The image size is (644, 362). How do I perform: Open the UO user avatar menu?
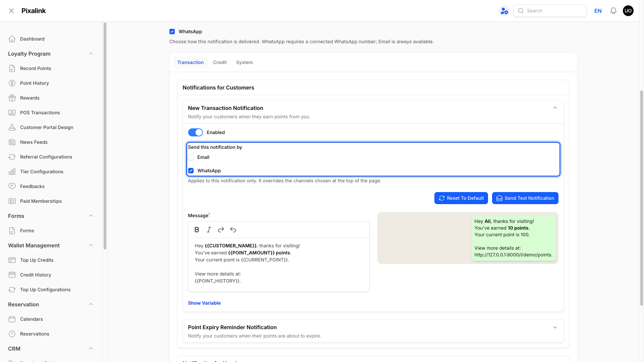(628, 11)
